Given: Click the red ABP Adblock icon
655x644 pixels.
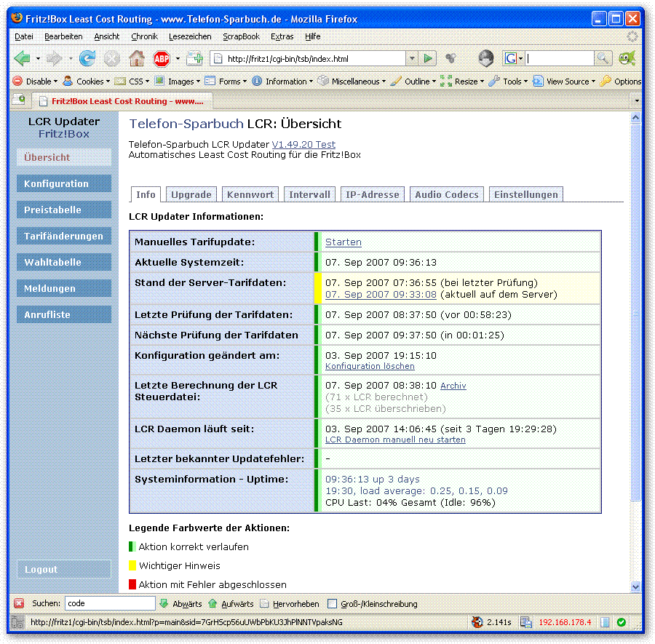Looking at the screenshot, I should tap(162, 58).
